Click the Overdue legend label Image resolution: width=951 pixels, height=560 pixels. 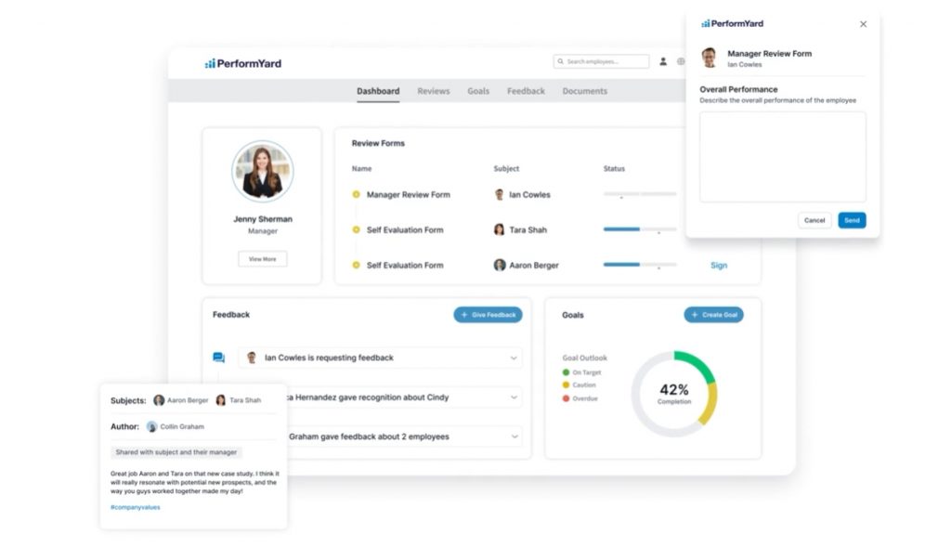click(585, 398)
